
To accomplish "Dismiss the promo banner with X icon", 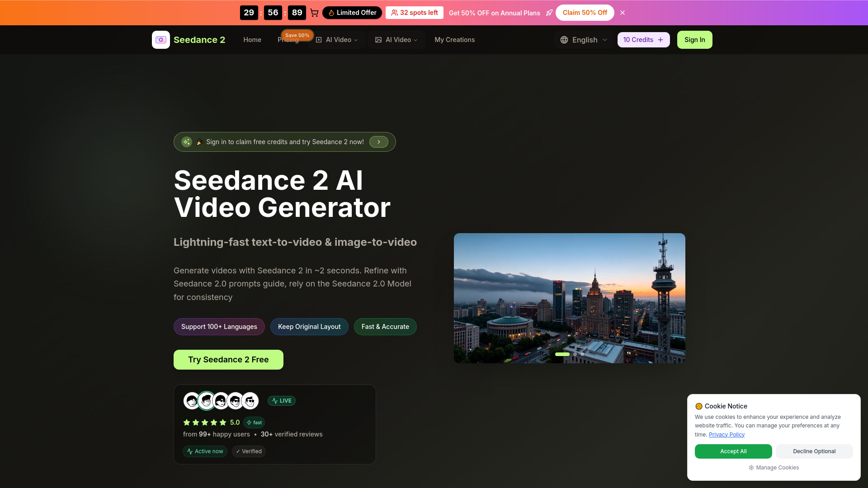I will 623,13.
